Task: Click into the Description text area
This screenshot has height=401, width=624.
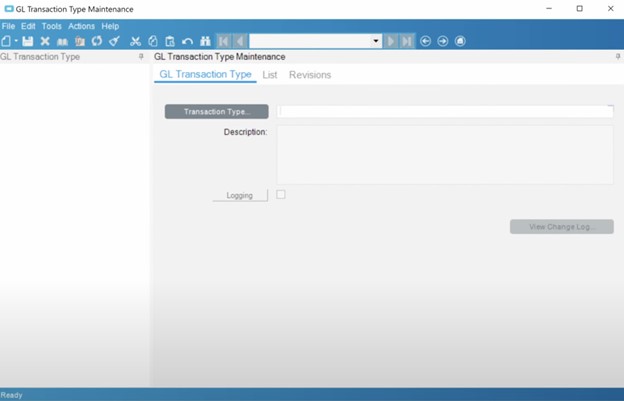Action: coord(445,155)
